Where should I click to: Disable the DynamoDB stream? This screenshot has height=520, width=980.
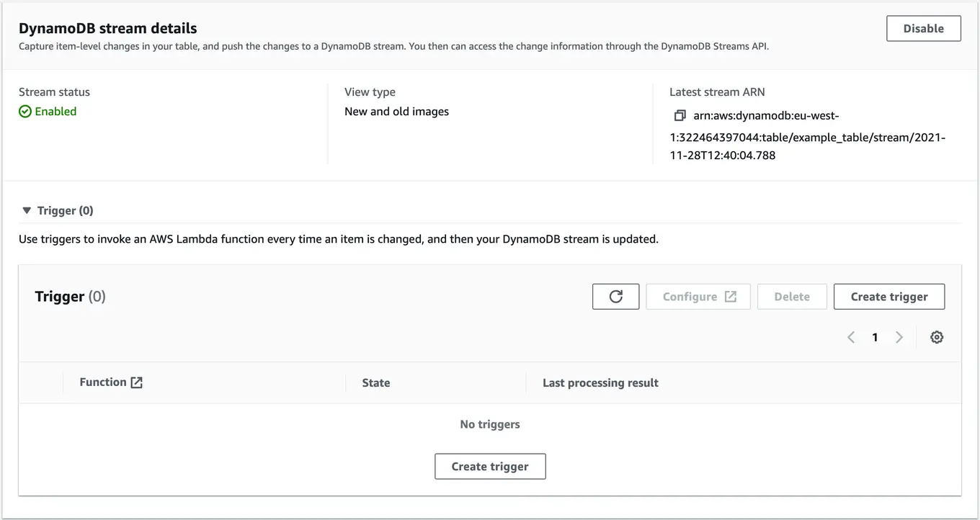click(923, 28)
